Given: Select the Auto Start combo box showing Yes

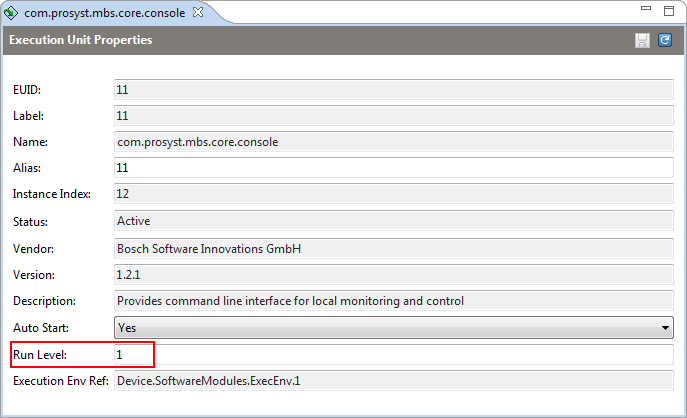Looking at the screenshot, I should point(393,328).
